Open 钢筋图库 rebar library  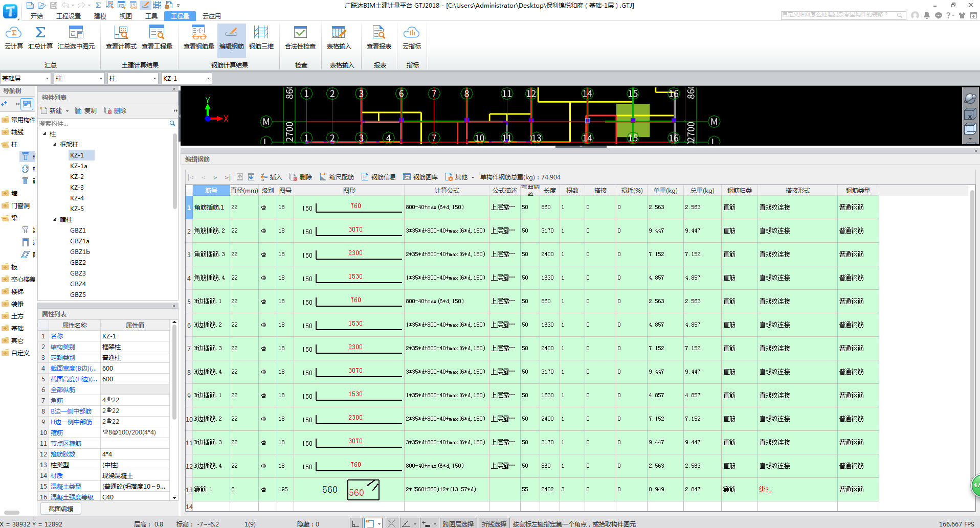[x=420, y=177]
